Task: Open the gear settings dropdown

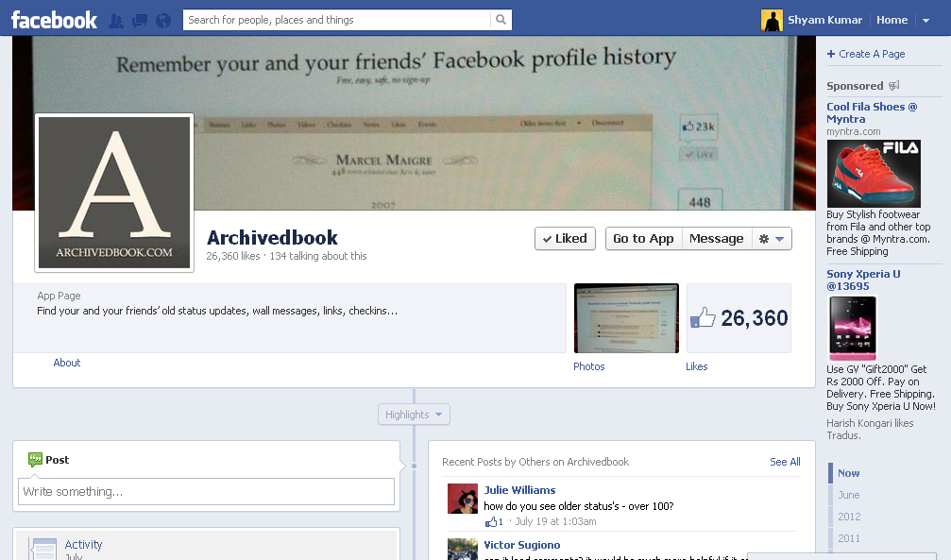Action: click(773, 239)
